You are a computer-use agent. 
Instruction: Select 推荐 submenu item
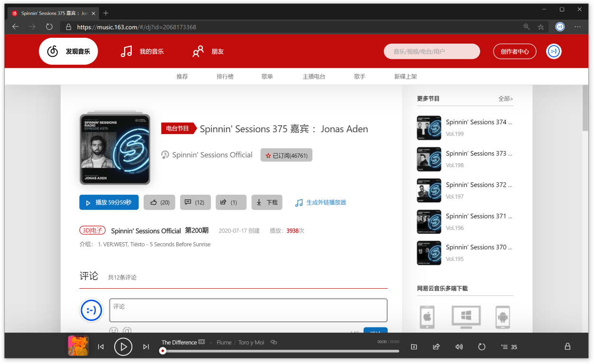point(182,76)
